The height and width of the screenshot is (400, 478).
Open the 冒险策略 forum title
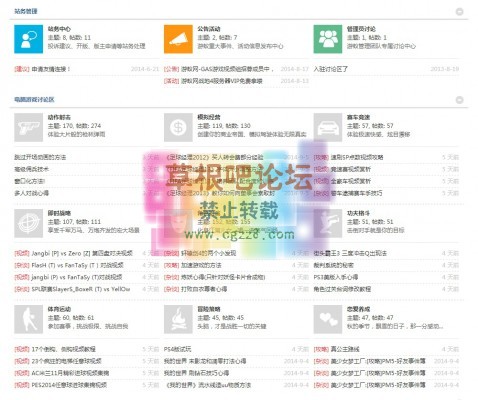click(209, 309)
